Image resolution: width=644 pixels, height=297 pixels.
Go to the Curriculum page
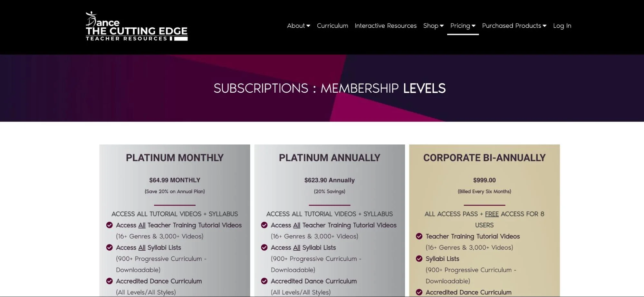332,26
